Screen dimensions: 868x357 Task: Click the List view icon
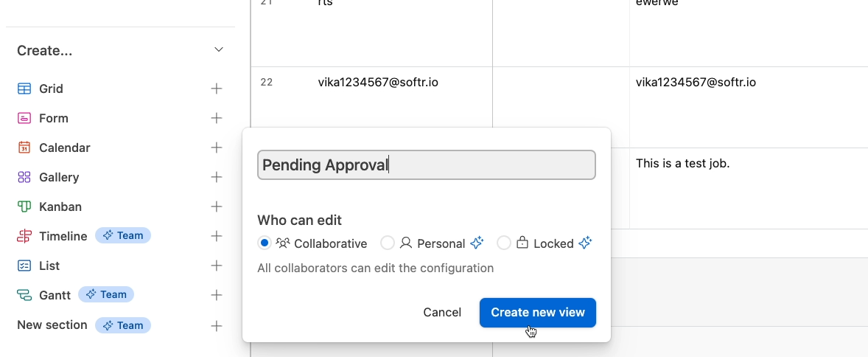[24, 266]
